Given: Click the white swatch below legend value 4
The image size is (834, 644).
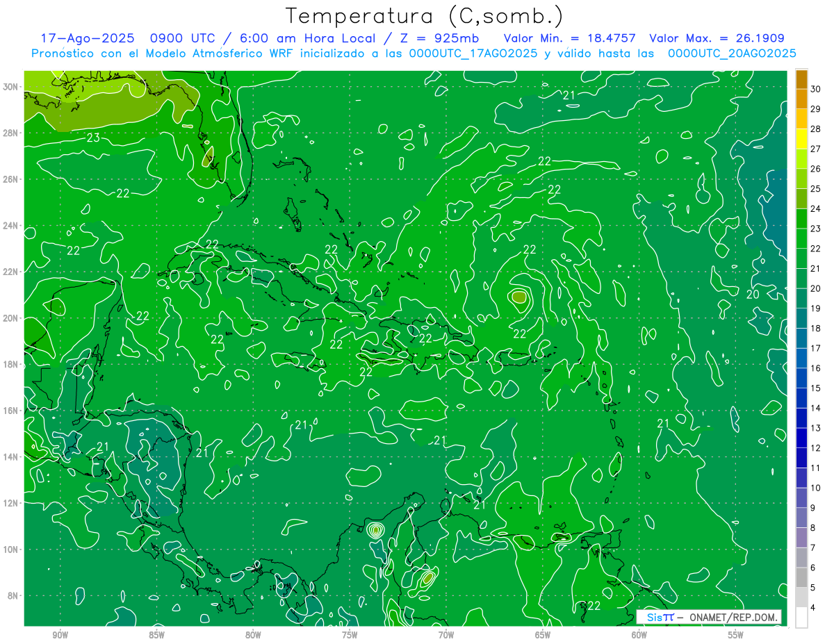Looking at the screenshot, I should [x=801, y=618].
